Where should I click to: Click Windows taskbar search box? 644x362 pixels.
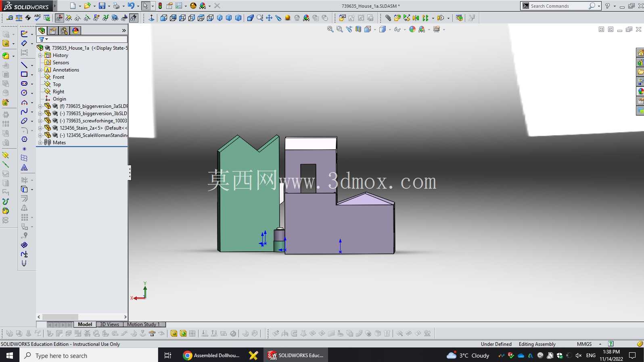pos(89,355)
